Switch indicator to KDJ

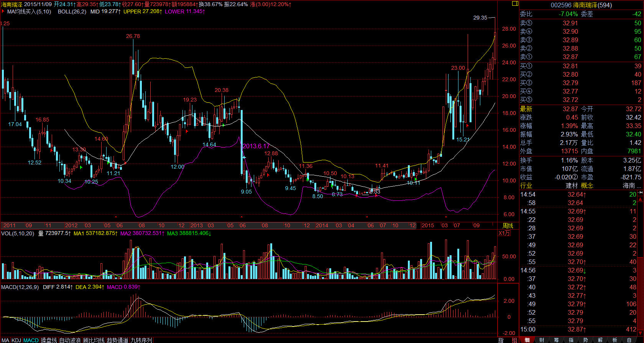16,340
